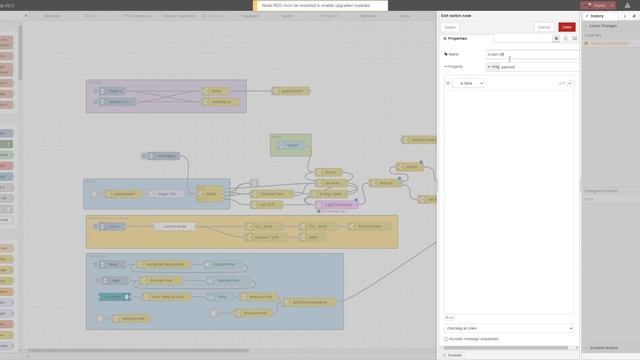Click the alert triangle icon in header

pyautogui.click(x=627, y=5)
